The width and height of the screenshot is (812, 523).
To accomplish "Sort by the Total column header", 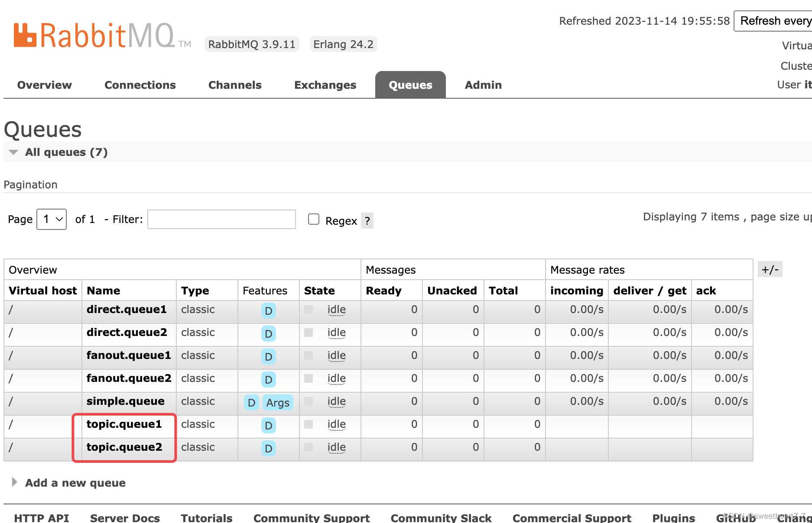I will point(503,291).
